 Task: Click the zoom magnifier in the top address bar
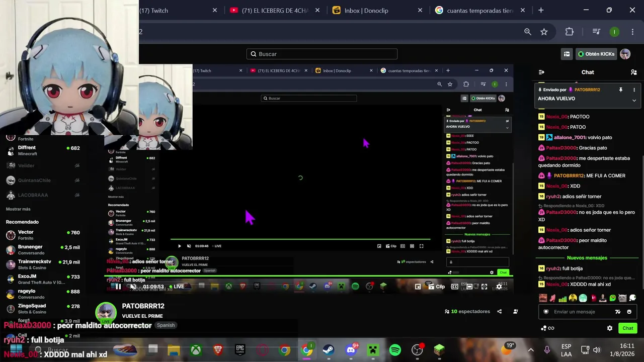tap(528, 32)
